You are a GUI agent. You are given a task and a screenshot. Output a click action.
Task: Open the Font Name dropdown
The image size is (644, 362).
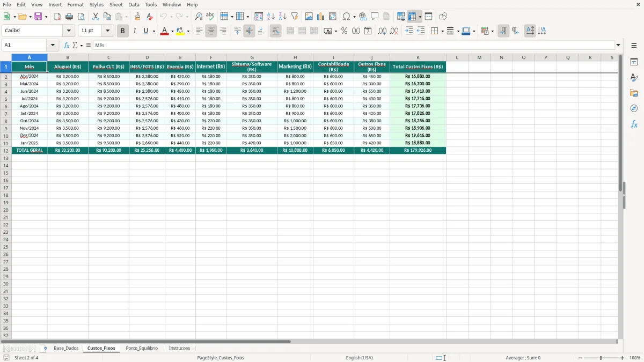point(69,31)
